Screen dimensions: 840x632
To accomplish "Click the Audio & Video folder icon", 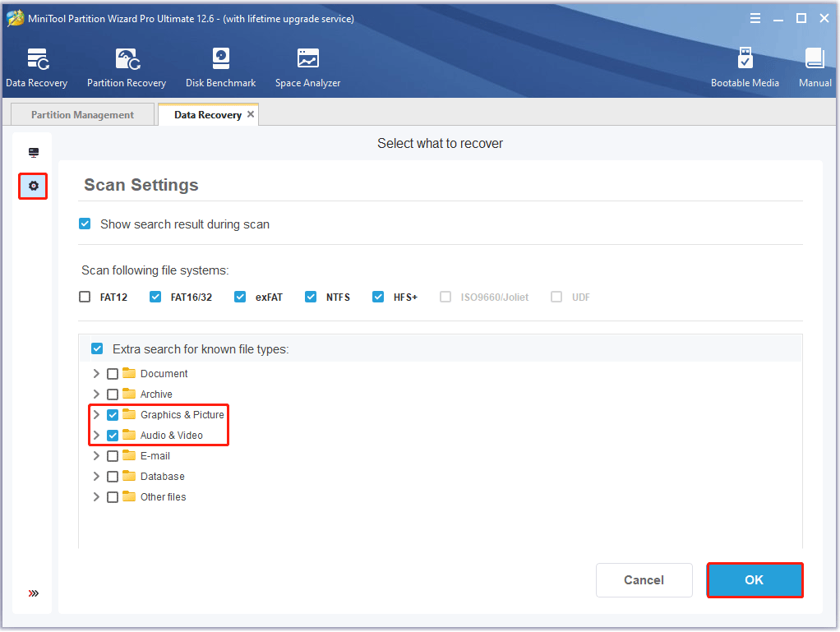I will click(x=128, y=435).
